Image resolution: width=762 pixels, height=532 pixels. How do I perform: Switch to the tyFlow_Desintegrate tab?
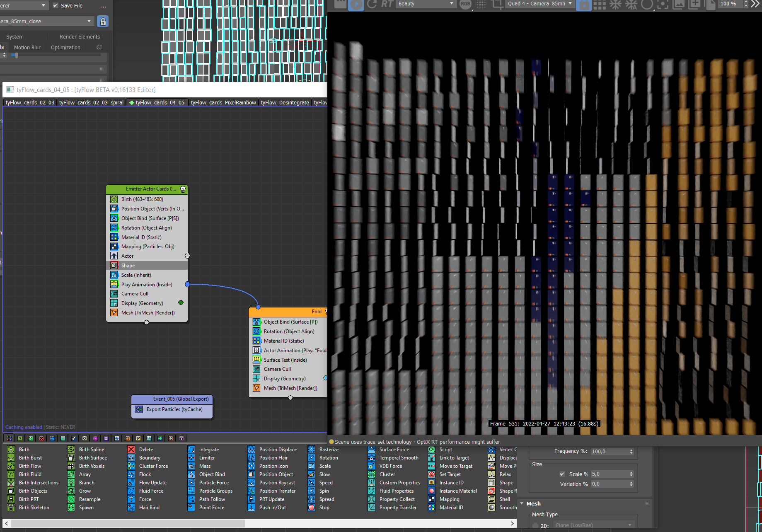point(285,102)
